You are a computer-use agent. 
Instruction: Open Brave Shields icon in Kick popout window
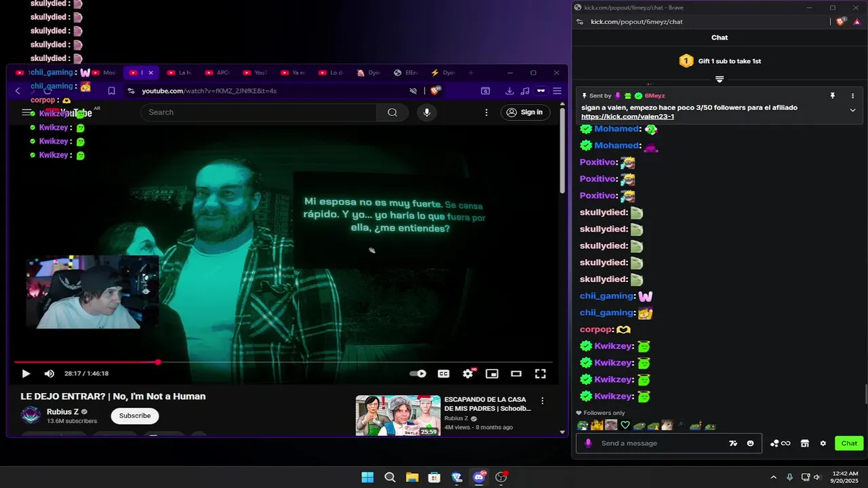842,22
